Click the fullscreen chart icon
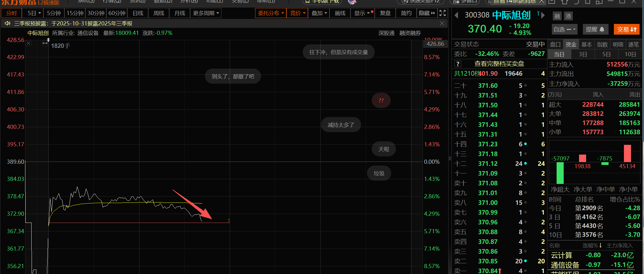The image size is (644, 274). (442, 13)
